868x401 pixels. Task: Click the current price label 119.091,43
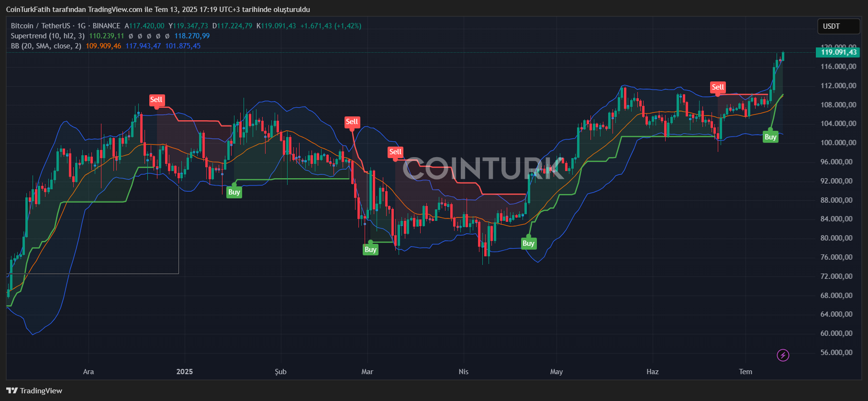click(837, 52)
